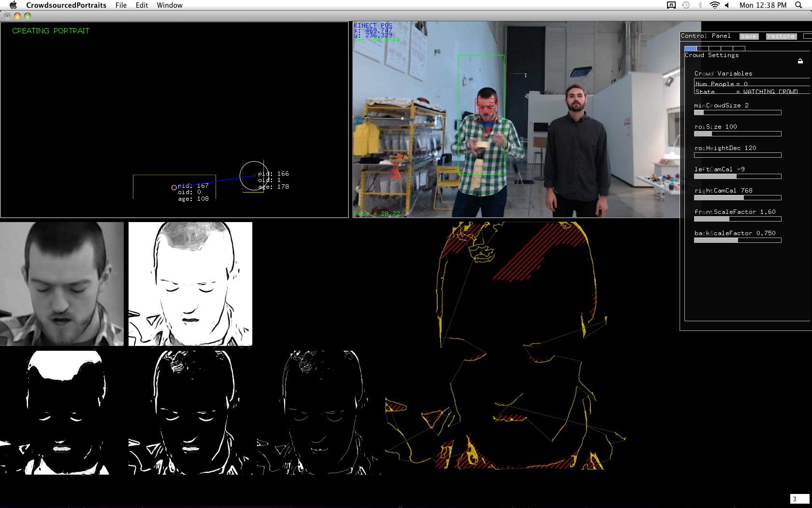This screenshot has height=508, width=812.
Task: Select the solid white hair threshold thumbnail
Action: pyautogui.click(x=62, y=413)
